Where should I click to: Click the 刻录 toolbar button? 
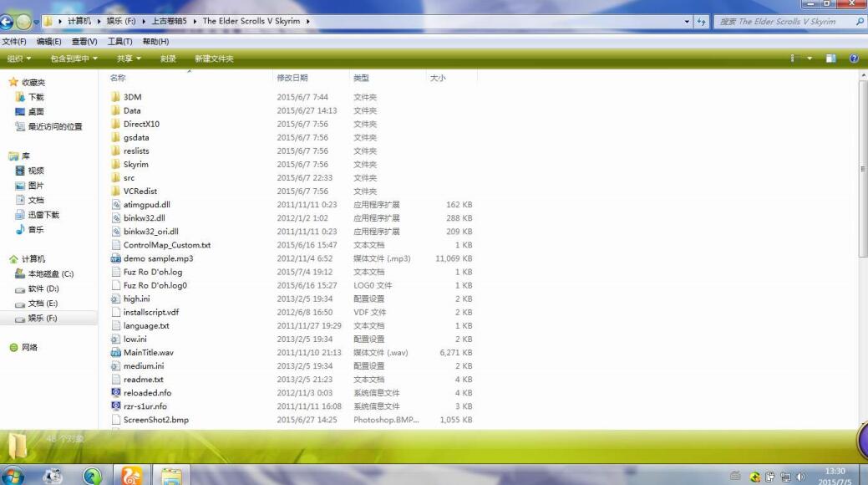point(168,59)
